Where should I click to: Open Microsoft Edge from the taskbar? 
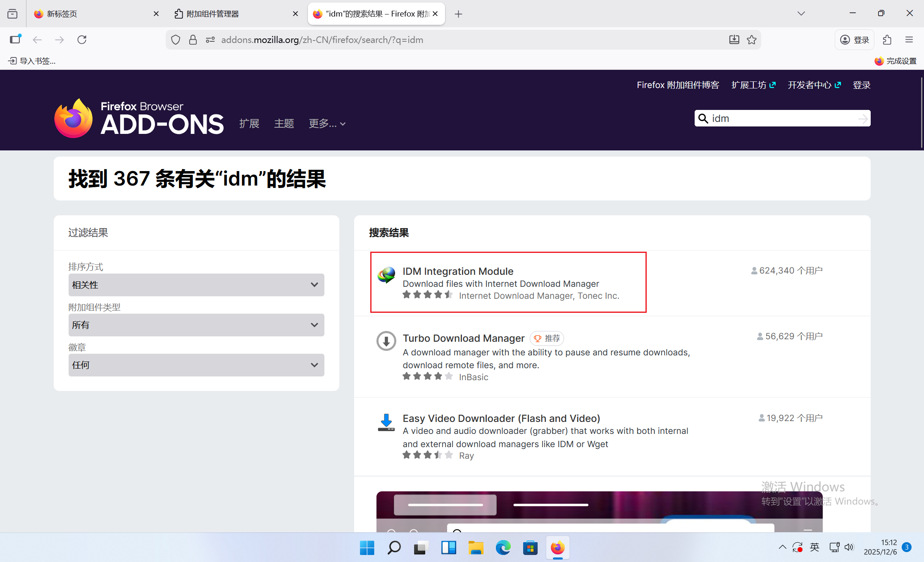click(x=503, y=548)
